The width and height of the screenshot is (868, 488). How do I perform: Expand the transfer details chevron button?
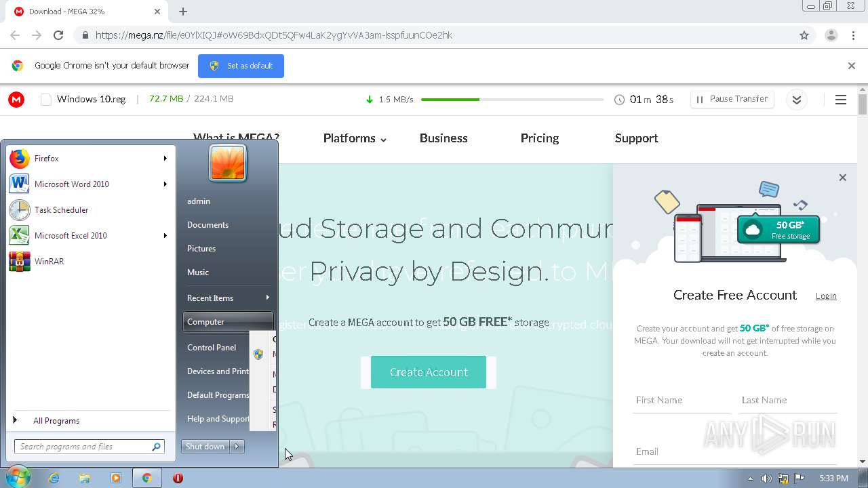pyautogui.click(x=797, y=100)
